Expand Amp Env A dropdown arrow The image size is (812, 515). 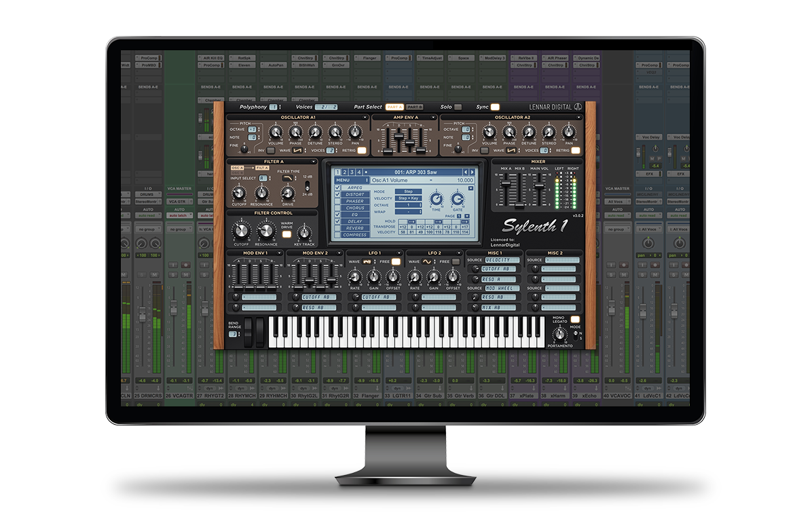(x=433, y=117)
